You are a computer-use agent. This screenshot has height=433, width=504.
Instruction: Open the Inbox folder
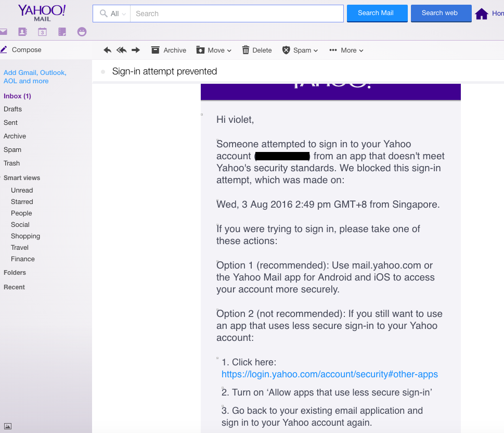[x=17, y=96]
